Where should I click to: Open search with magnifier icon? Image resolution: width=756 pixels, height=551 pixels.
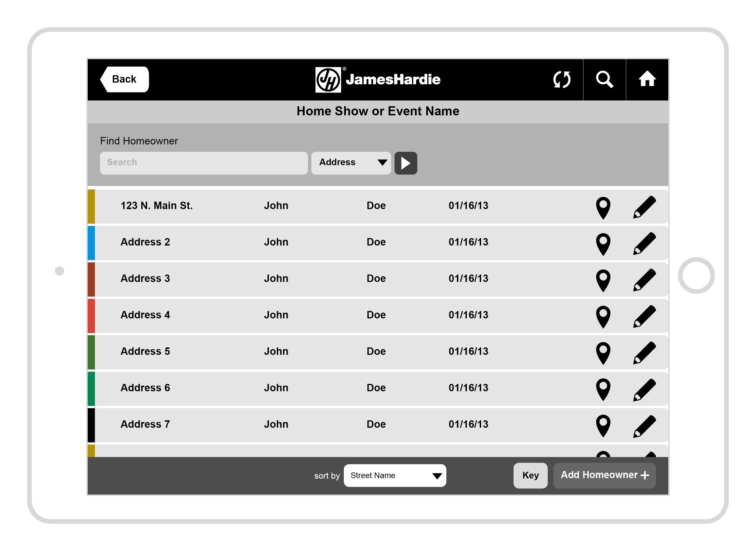click(x=604, y=79)
